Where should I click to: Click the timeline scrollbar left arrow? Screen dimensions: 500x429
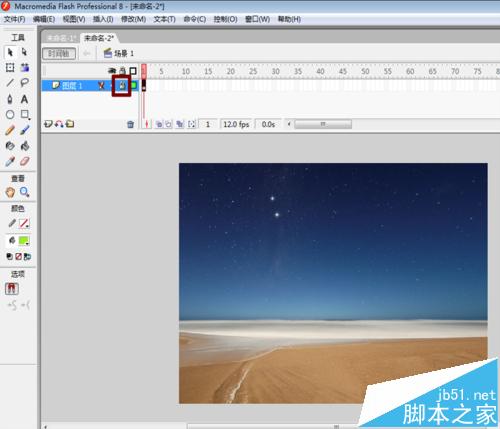[x=289, y=124]
